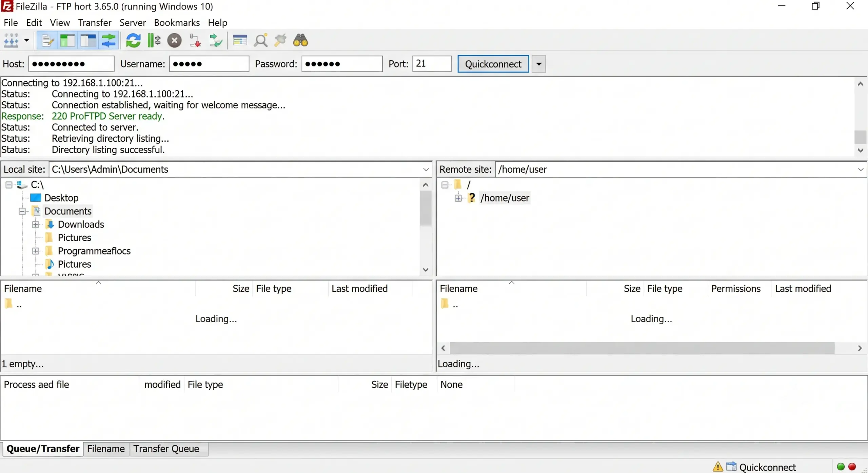Click the warning icon in status bar
The image size is (868, 473).
coord(717,467)
